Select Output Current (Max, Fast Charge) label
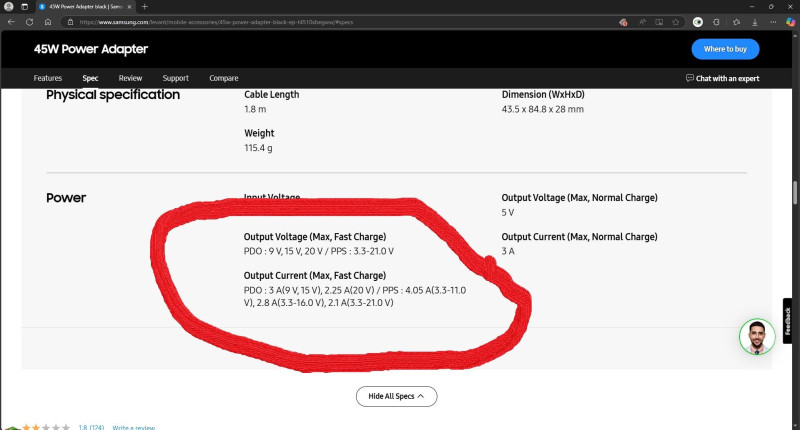The height and width of the screenshot is (430, 800). pos(315,275)
